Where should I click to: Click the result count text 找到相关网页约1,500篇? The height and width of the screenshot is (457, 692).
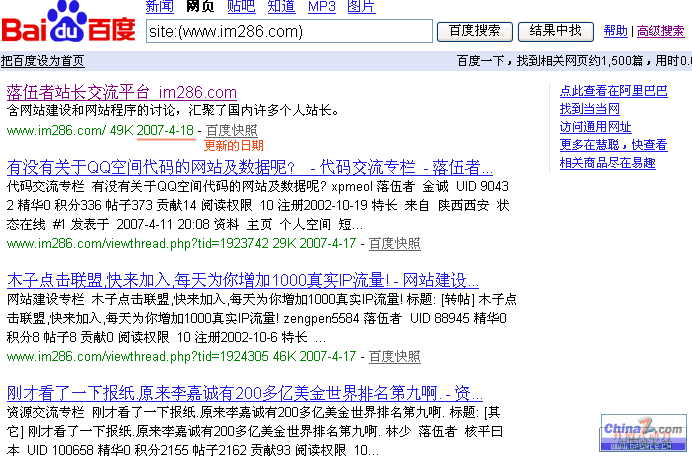579,61
